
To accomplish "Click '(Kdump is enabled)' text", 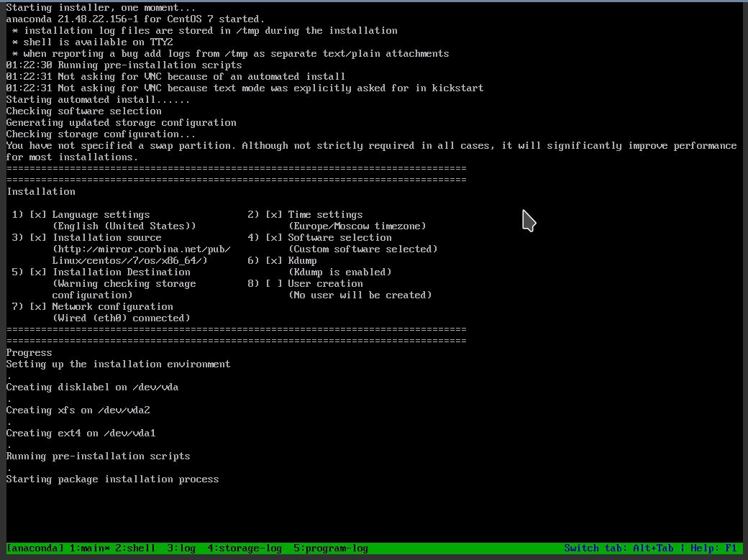I will [x=339, y=272].
